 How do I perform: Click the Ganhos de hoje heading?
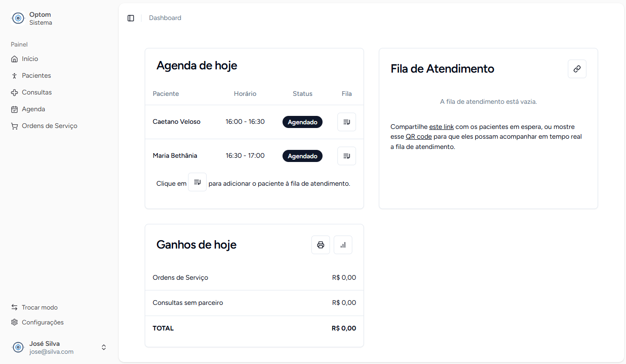(x=196, y=245)
